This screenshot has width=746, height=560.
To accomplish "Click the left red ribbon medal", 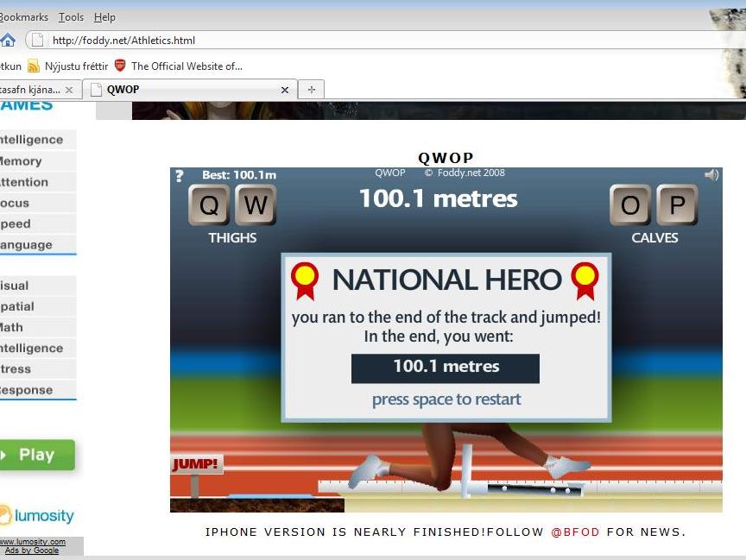I will [305, 281].
